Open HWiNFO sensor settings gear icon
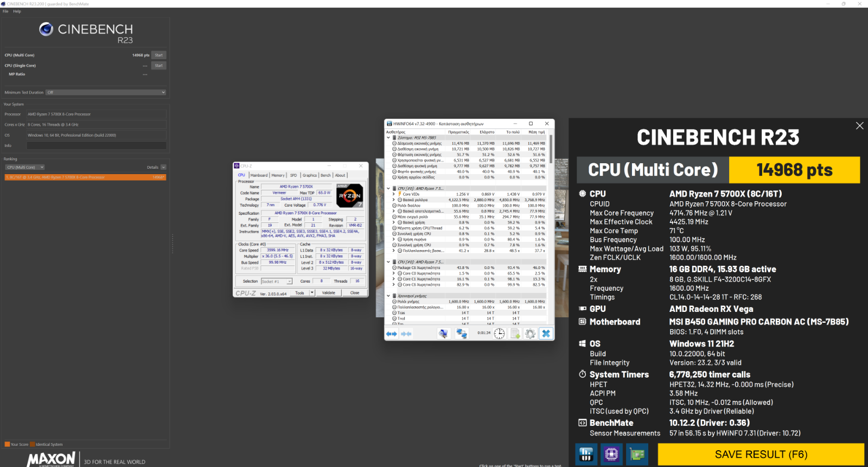The width and height of the screenshot is (868, 467). point(531,334)
